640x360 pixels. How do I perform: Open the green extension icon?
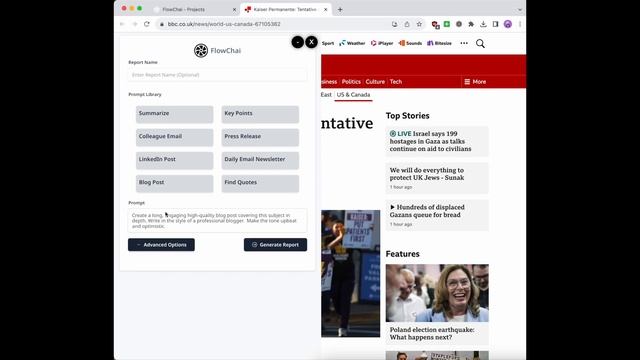coord(447,24)
